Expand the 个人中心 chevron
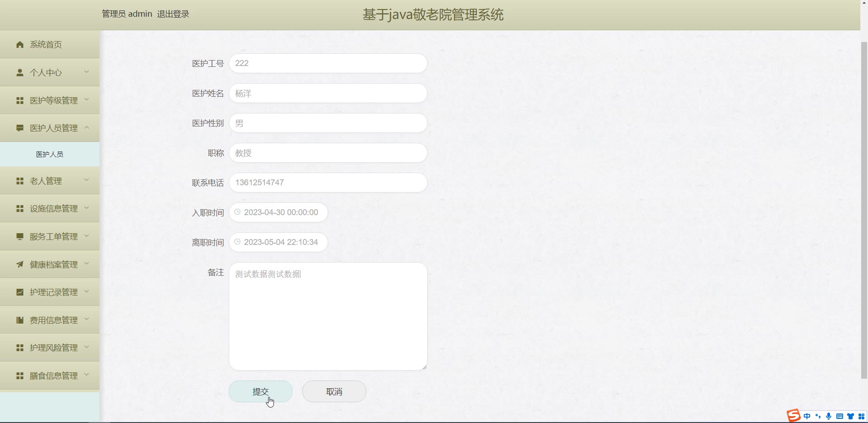868x423 pixels. pos(86,72)
